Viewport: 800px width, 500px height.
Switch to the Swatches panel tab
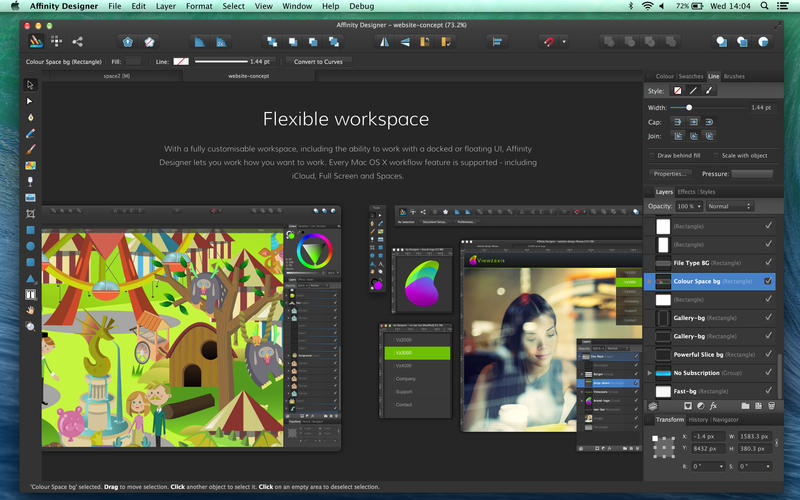691,76
